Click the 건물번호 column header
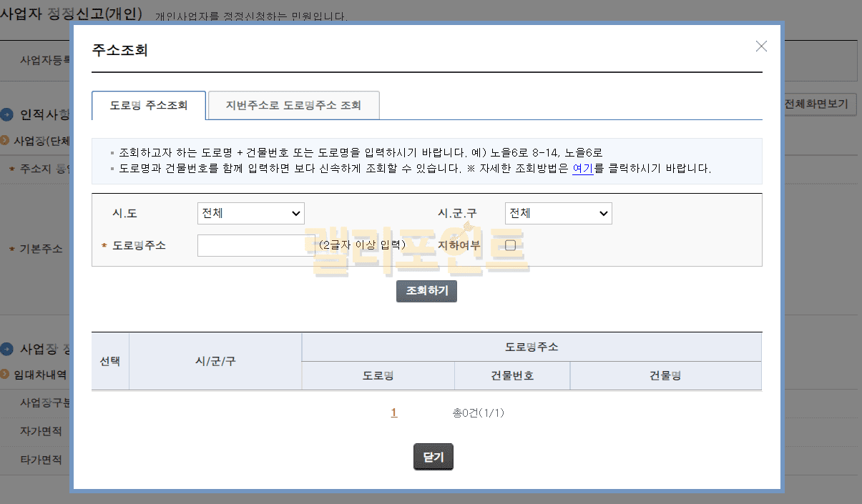This screenshot has width=862, height=504. pos(512,376)
